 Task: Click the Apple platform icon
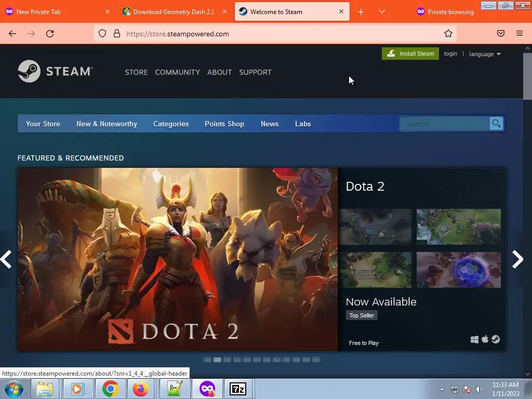tap(485, 339)
